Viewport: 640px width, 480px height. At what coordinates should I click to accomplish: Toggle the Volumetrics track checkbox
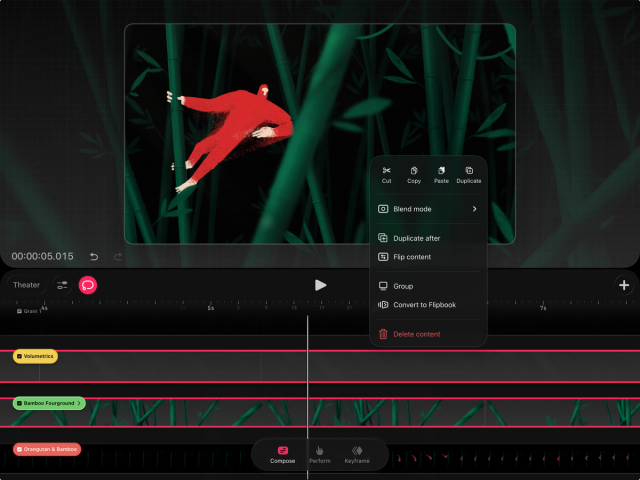(x=19, y=356)
